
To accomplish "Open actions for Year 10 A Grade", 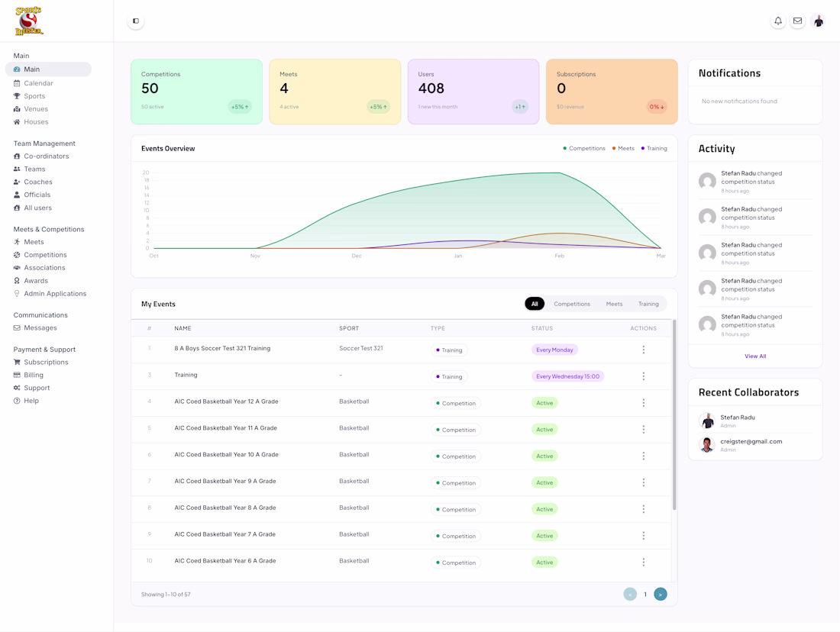I will point(644,456).
